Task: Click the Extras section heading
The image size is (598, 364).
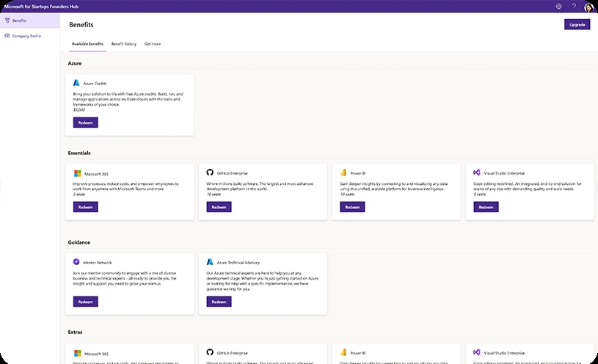Action: click(75, 332)
